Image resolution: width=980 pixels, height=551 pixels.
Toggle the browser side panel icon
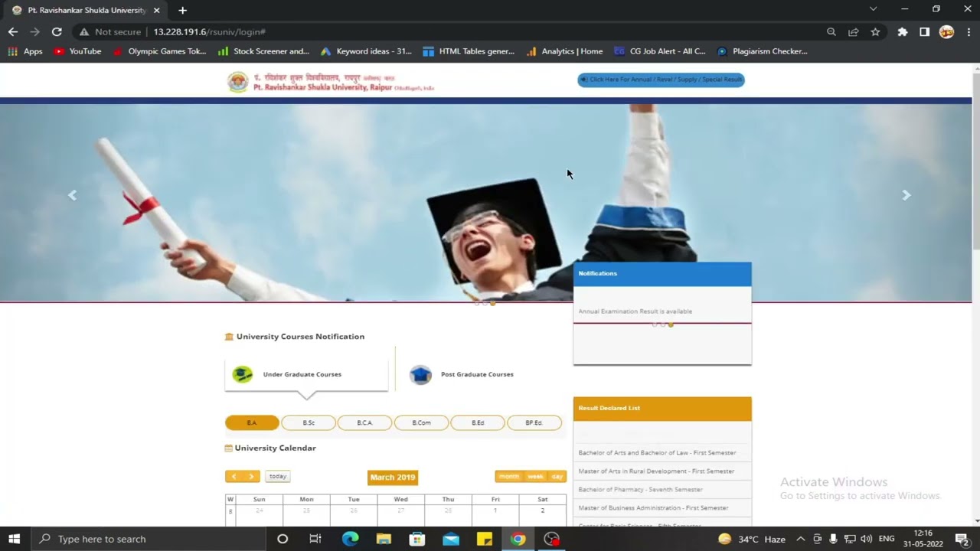point(924,32)
